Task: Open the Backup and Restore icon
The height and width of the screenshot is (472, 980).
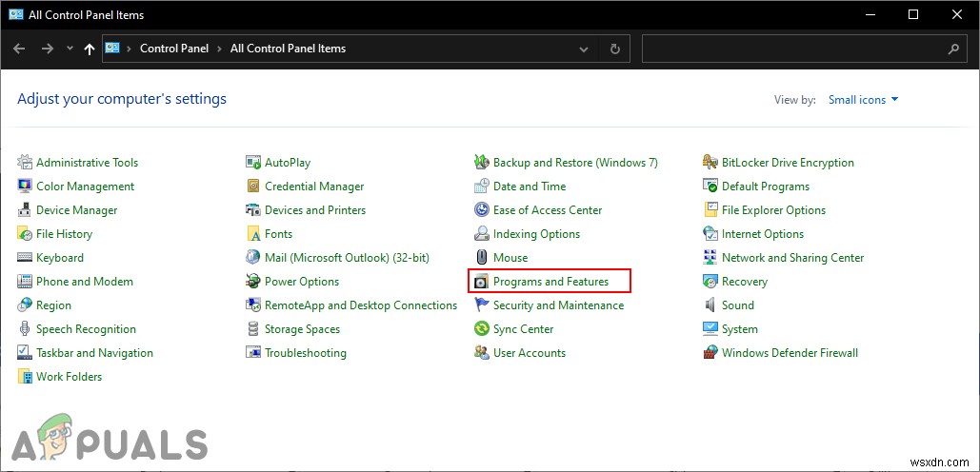Action: pos(481,163)
